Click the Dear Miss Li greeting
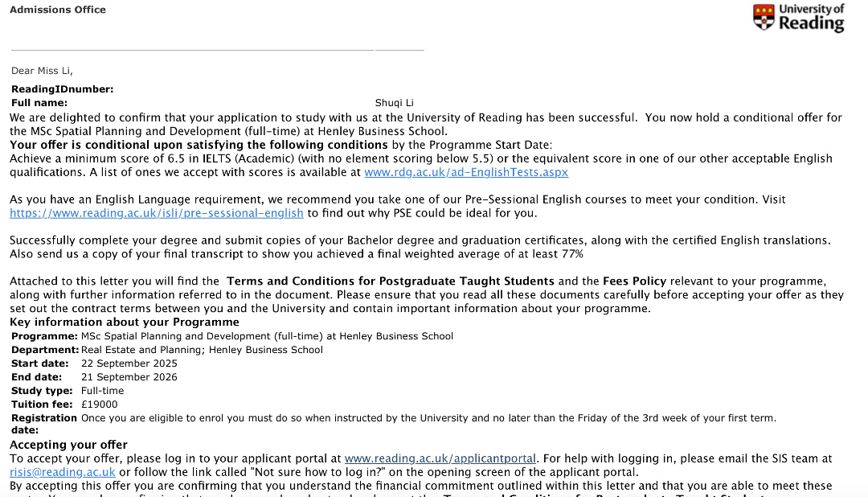Viewport: 868px width, 497px height. 42,71
